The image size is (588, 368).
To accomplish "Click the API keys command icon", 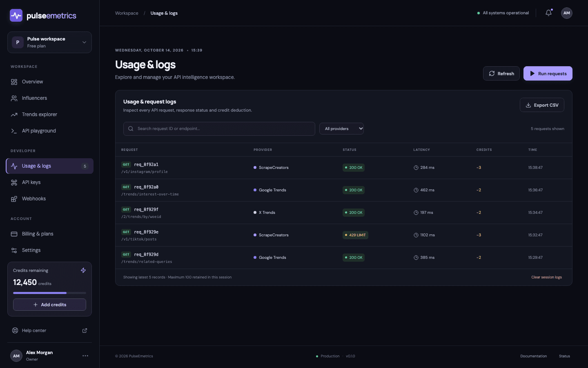I will click(x=14, y=182).
